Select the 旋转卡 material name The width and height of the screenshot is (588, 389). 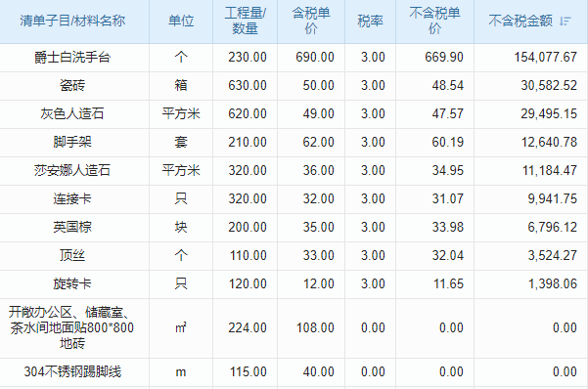[72, 283]
